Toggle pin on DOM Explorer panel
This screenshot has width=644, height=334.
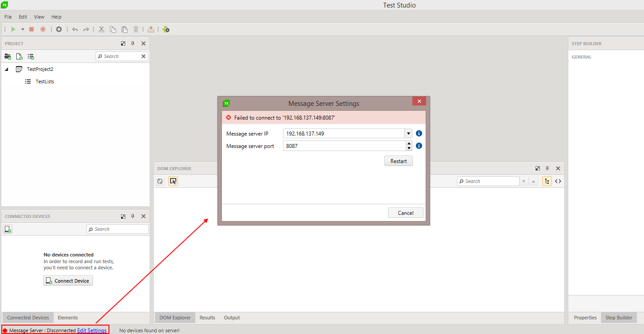[x=547, y=168]
